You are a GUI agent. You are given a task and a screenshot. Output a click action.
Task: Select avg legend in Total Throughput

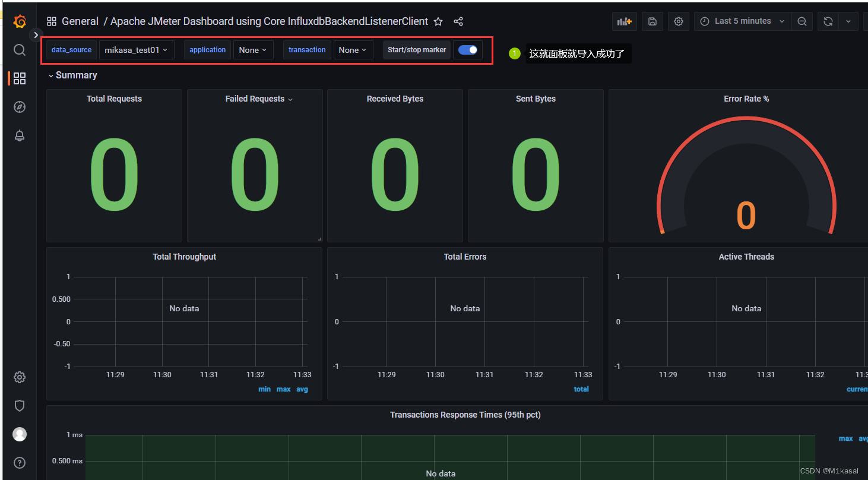[302, 389]
